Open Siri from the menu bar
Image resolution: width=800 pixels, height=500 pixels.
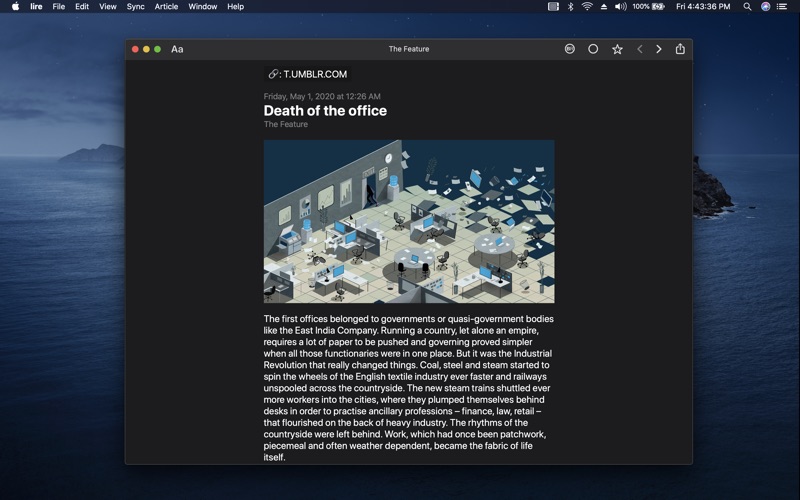coord(765,7)
